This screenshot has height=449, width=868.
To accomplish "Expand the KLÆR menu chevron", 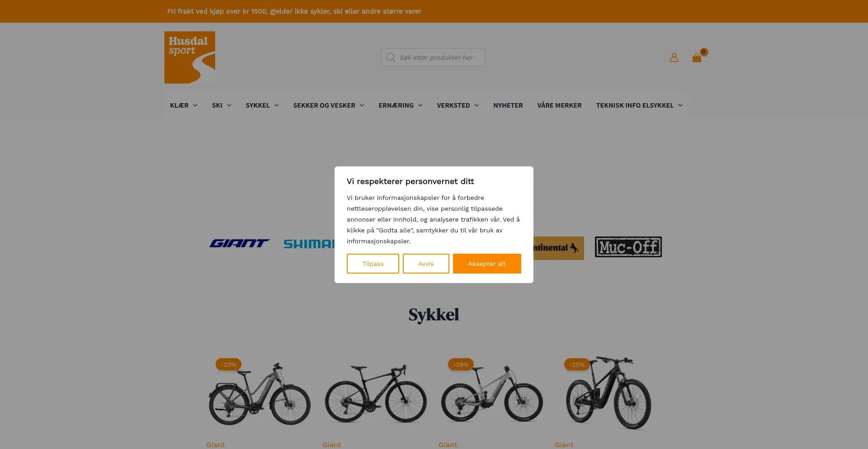I will pyautogui.click(x=195, y=105).
